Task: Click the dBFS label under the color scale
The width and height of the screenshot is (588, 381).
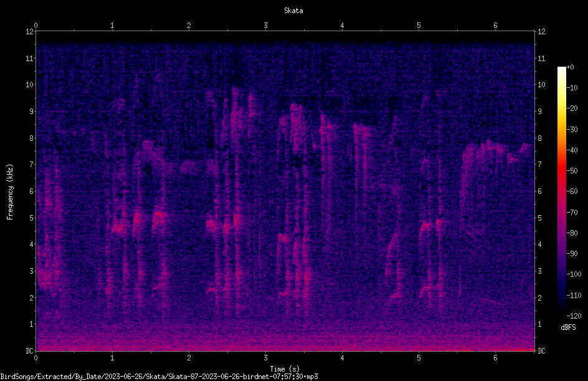Action: tap(568, 327)
